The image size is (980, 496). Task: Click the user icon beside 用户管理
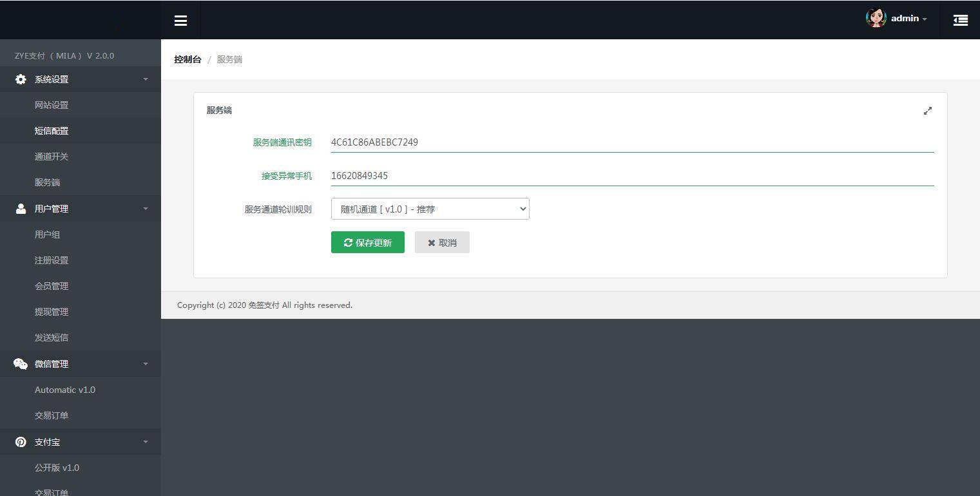[21, 209]
